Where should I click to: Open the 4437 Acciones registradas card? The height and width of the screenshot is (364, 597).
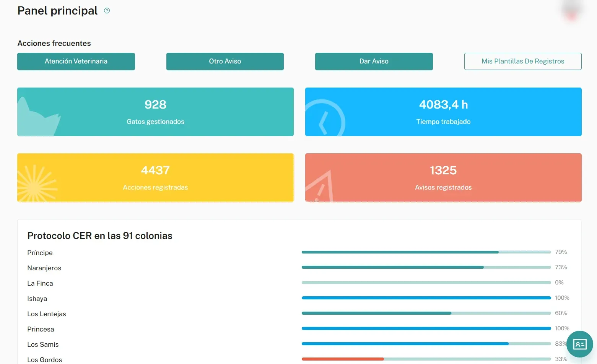(x=155, y=177)
